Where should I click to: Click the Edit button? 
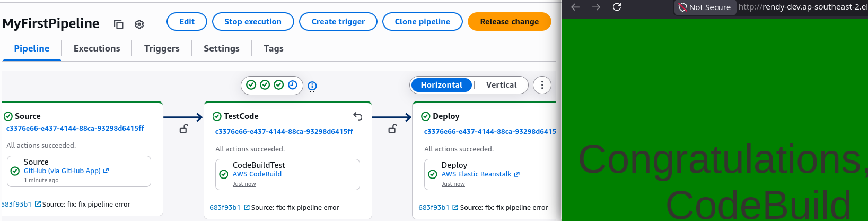click(187, 22)
